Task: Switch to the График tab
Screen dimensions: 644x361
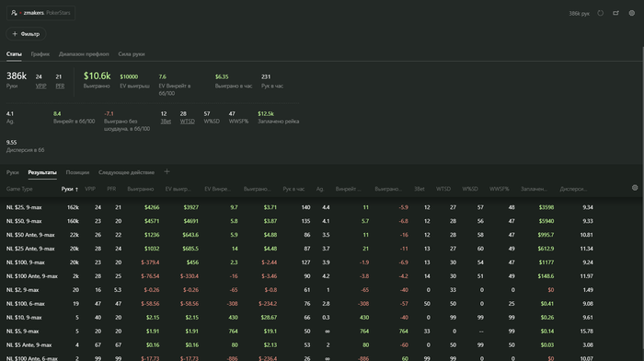Action: 40,53
